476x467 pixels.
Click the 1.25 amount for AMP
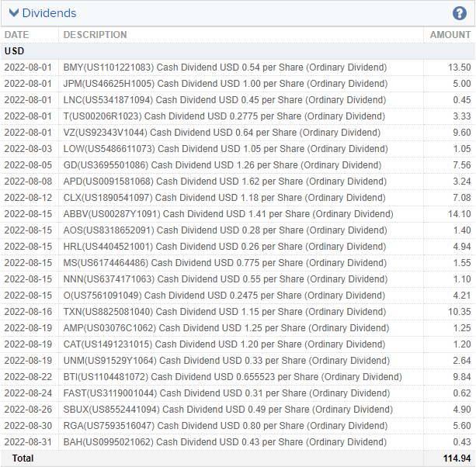coord(462,328)
